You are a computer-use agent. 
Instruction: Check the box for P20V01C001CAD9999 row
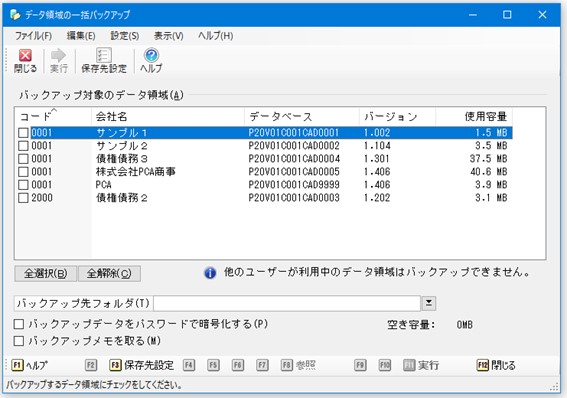[23, 185]
